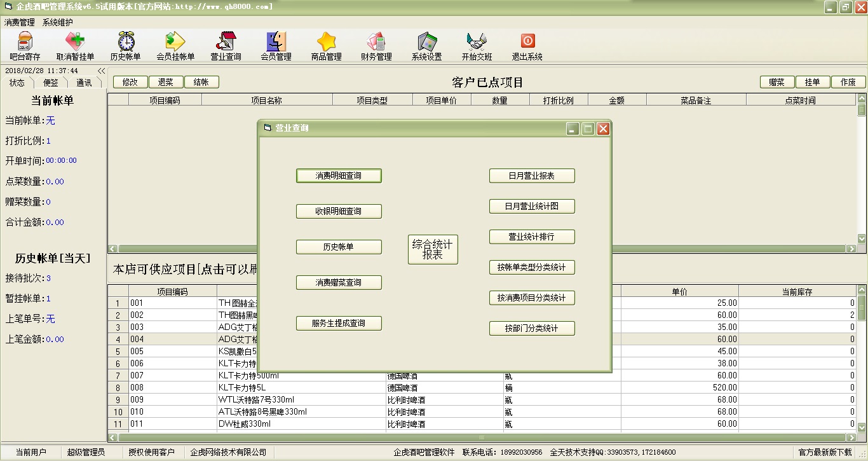Open the 消费管理 menu
This screenshot has width=868, height=461.
(20, 22)
